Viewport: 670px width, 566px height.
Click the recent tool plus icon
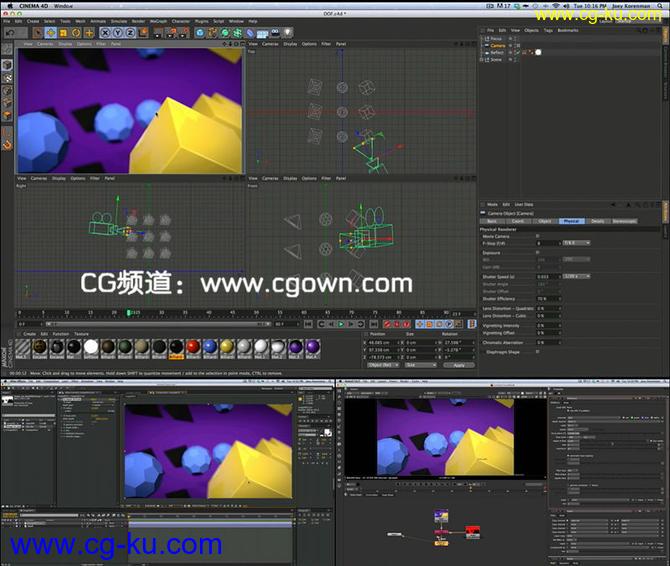click(x=89, y=33)
